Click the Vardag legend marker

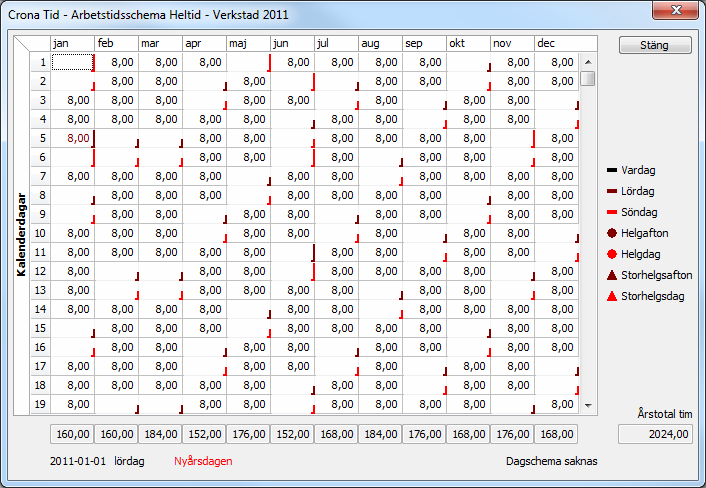(611, 170)
